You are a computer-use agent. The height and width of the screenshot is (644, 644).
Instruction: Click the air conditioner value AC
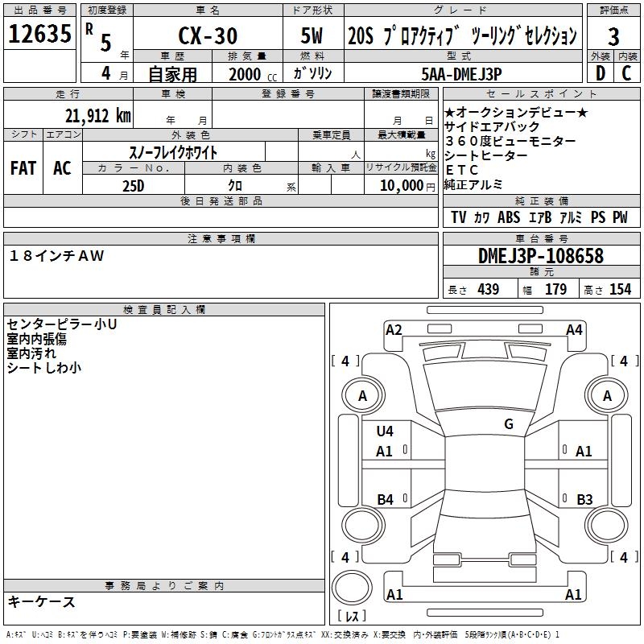62,168
